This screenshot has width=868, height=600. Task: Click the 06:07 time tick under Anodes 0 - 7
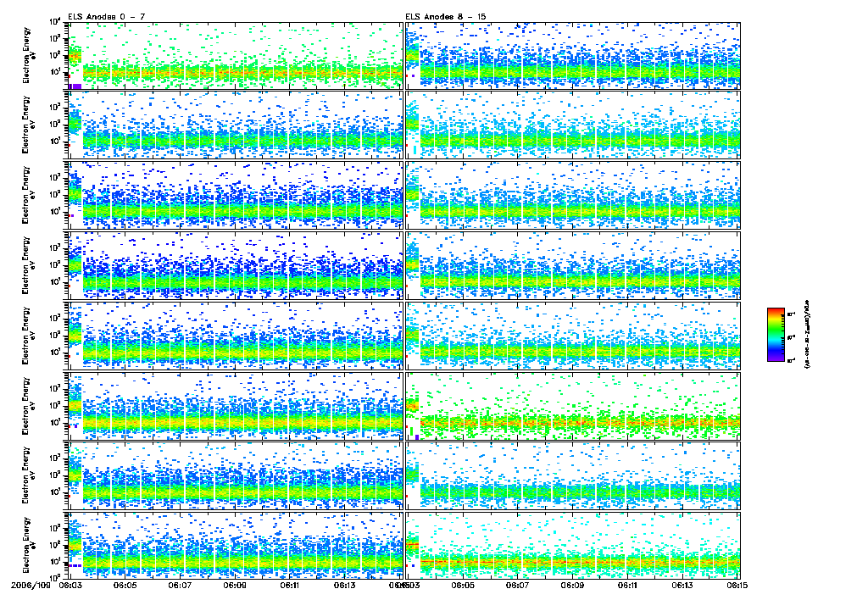[x=180, y=585]
